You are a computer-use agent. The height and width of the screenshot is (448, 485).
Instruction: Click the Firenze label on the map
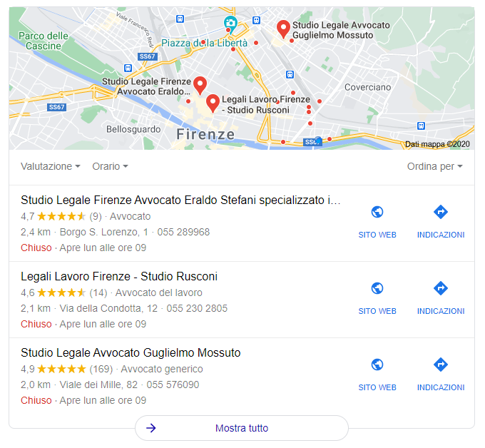[x=205, y=135]
